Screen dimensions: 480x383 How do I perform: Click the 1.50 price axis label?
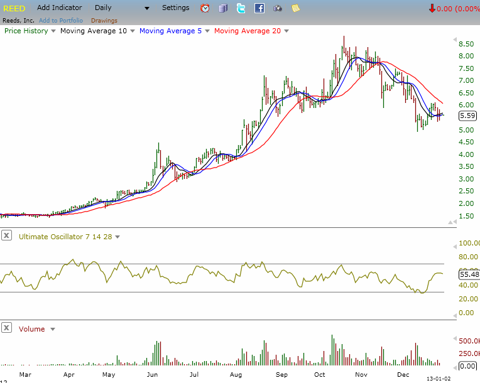tap(466, 216)
